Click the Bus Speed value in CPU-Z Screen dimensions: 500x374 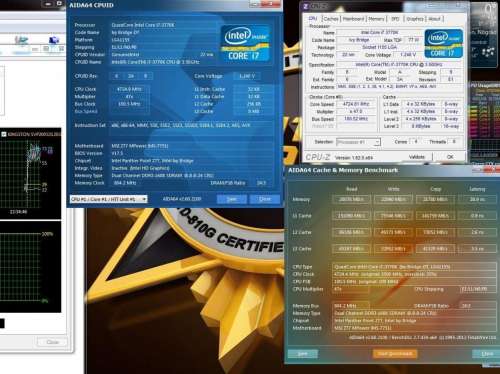(x=356, y=119)
